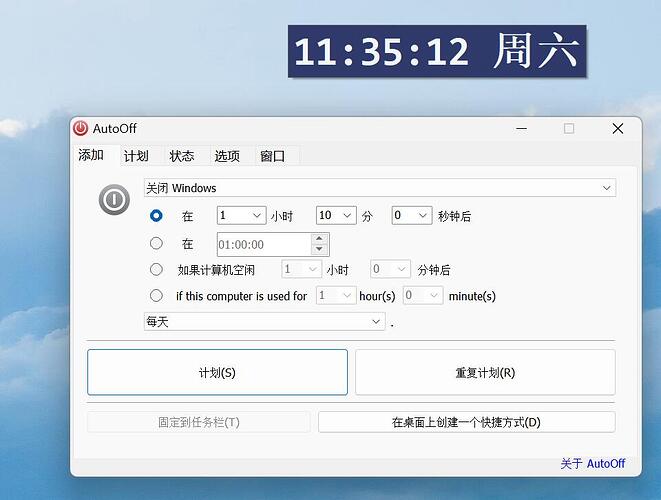Open the 窗口 tab
The width and height of the screenshot is (661, 500).
click(x=272, y=156)
